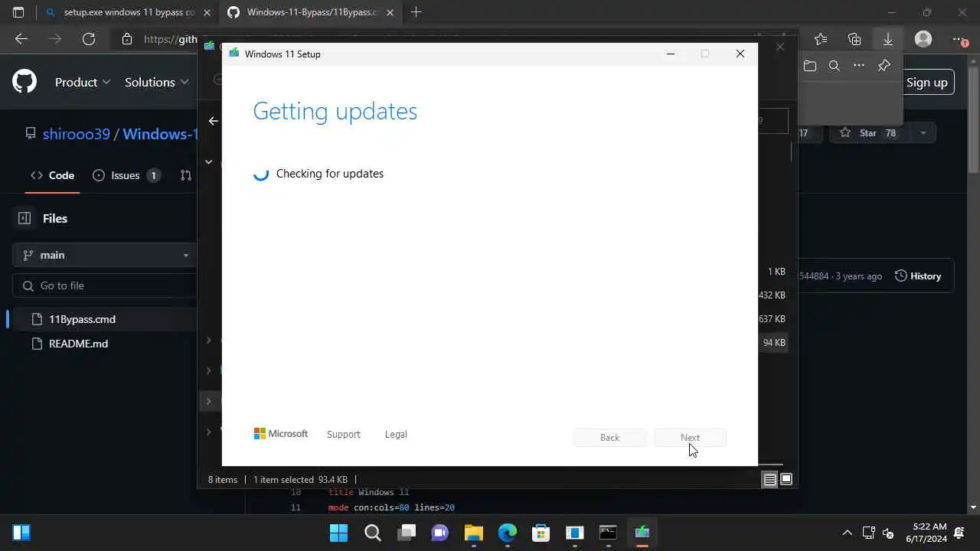Open Edge tab actions menu icon
The height and width of the screenshot is (551, 980).
tap(18, 12)
